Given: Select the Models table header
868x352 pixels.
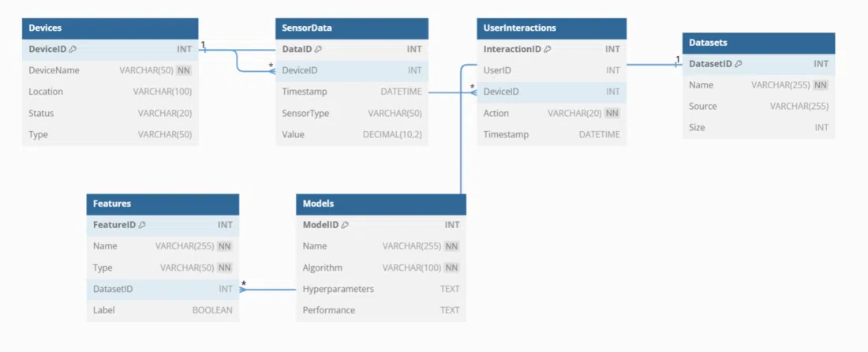Looking at the screenshot, I should coord(381,204).
